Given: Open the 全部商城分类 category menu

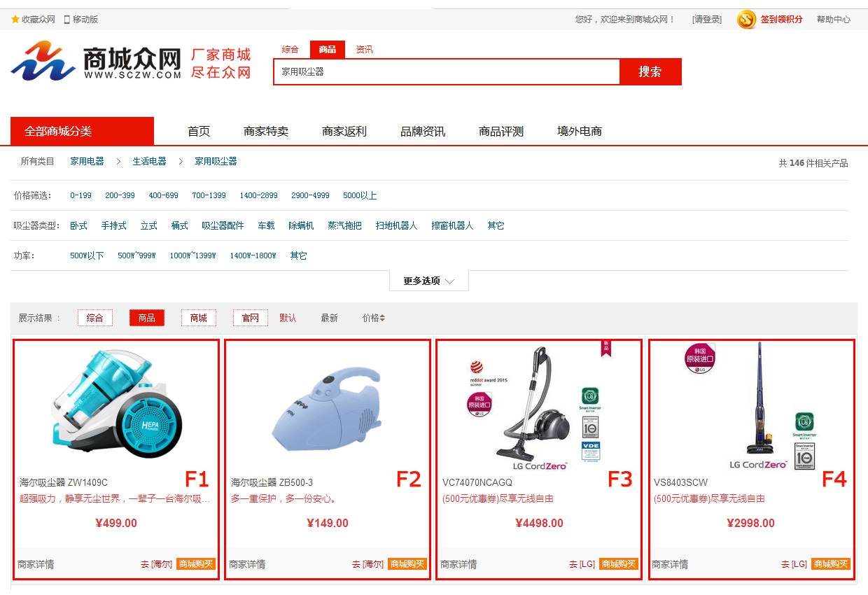Looking at the screenshot, I should 82,131.
